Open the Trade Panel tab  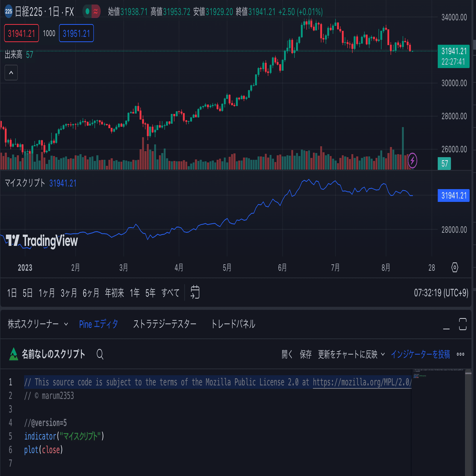[233, 324]
